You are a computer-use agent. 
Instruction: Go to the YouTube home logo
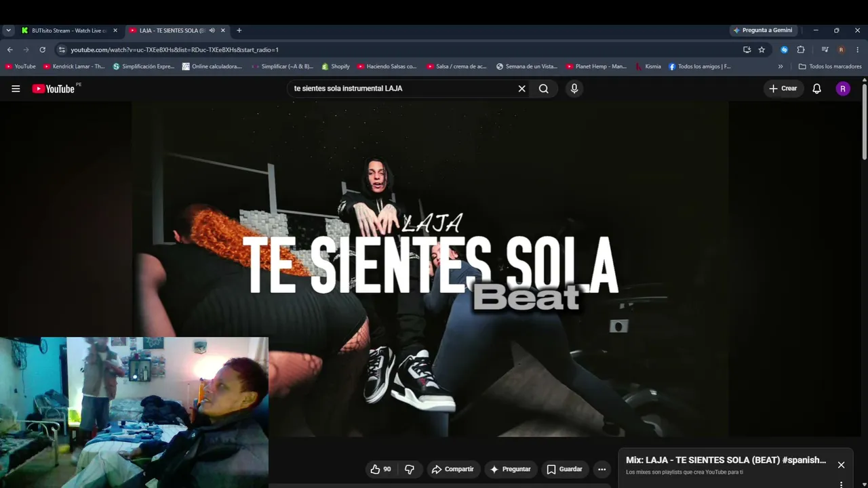[54, 89]
